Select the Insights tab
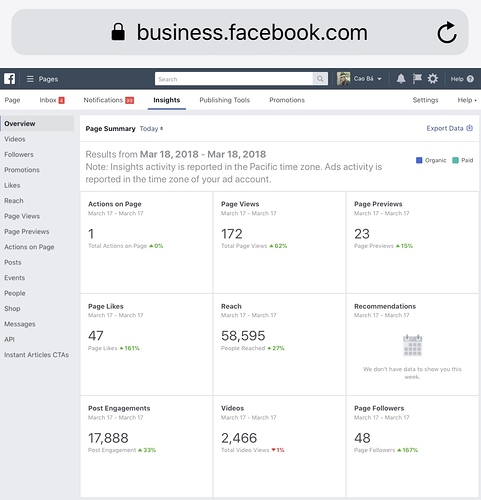This screenshot has height=500, width=481. [x=167, y=100]
